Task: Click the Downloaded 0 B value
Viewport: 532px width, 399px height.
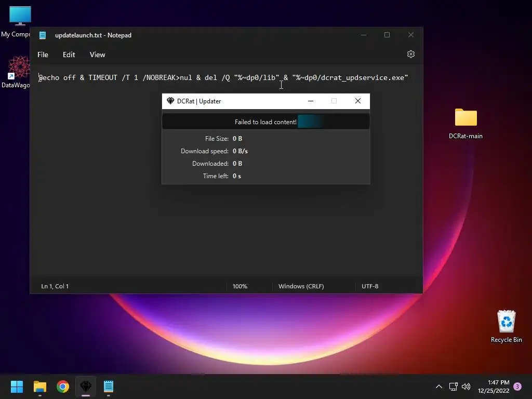Action: (x=237, y=164)
